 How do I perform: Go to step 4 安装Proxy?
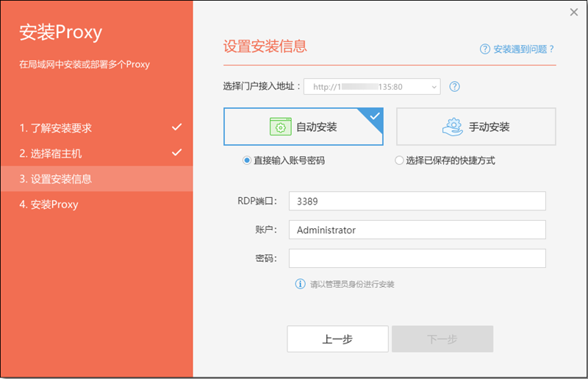tap(49, 204)
